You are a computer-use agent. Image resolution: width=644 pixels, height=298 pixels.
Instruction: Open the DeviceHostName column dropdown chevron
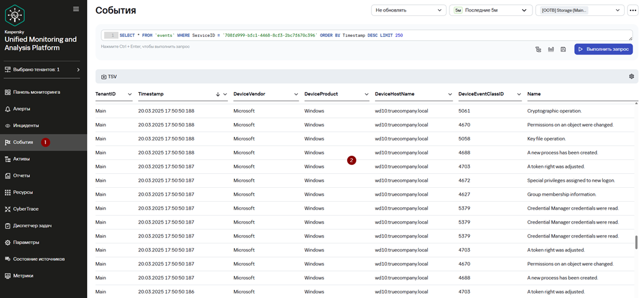click(450, 94)
